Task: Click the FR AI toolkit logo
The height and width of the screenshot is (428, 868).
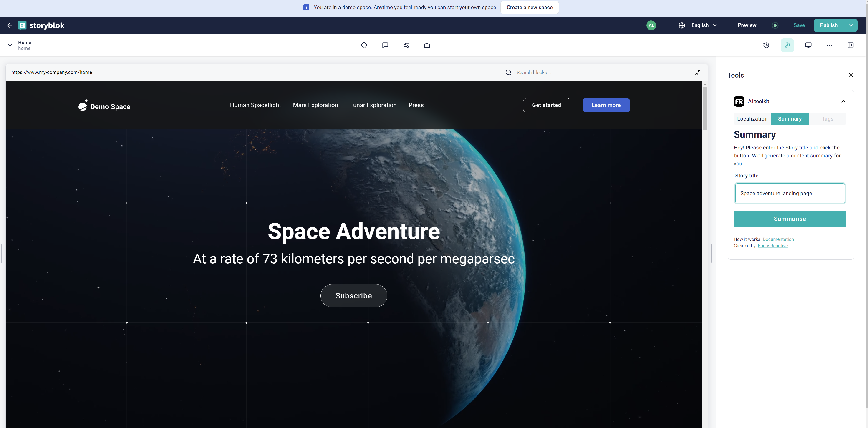Action: (739, 101)
